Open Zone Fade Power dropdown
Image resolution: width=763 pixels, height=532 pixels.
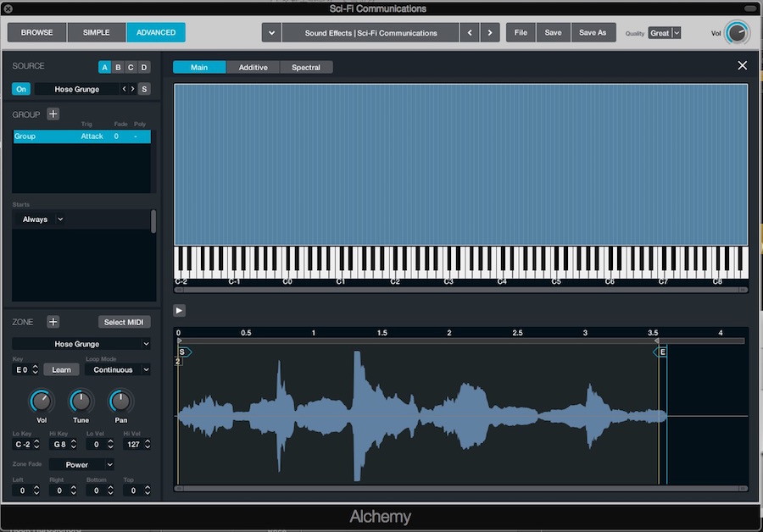(81, 464)
